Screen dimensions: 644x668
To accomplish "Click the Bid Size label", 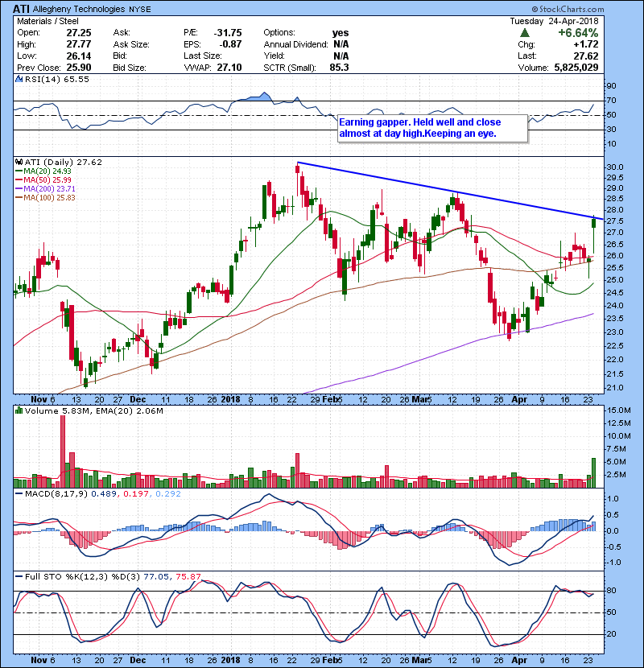I will point(130,68).
